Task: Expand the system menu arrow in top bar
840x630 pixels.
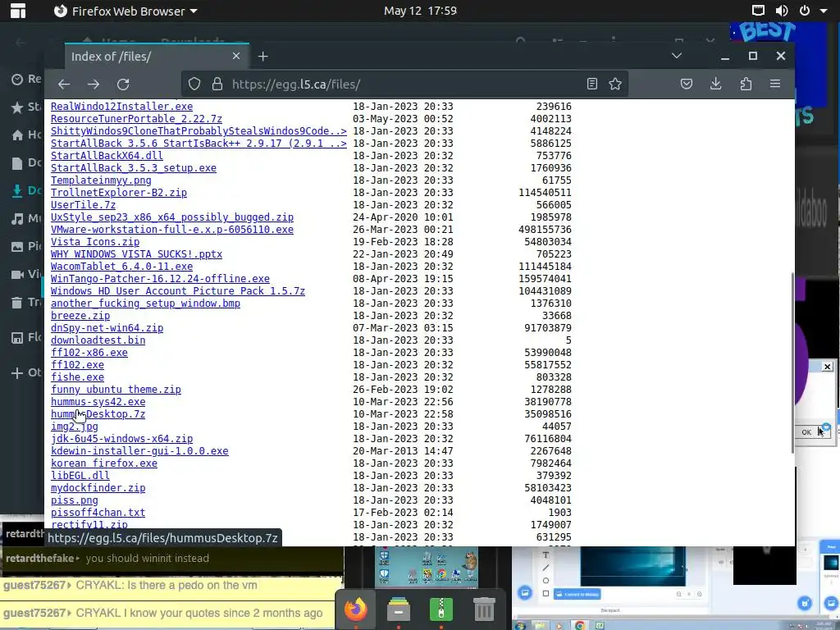Action: [x=824, y=11]
